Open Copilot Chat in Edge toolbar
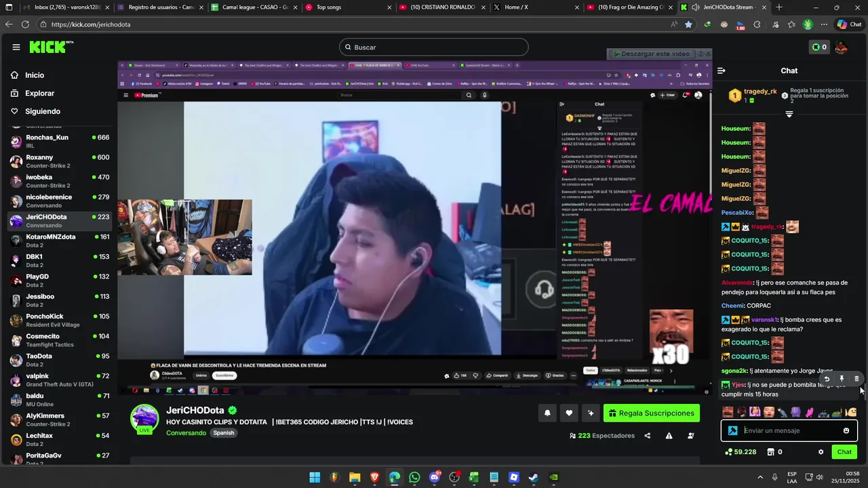The width and height of the screenshot is (868, 488). click(x=851, y=24)
